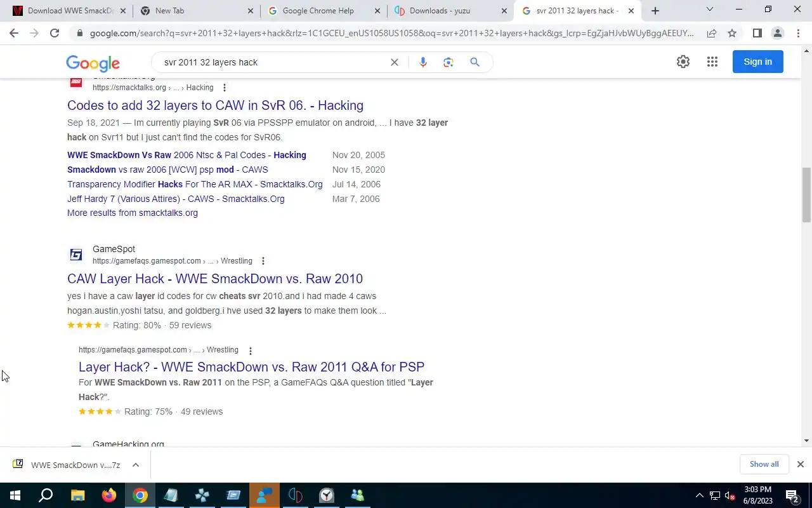Open the Chrome profile avatar
This screenshot has height=508, width=812.
click(778, 33)
